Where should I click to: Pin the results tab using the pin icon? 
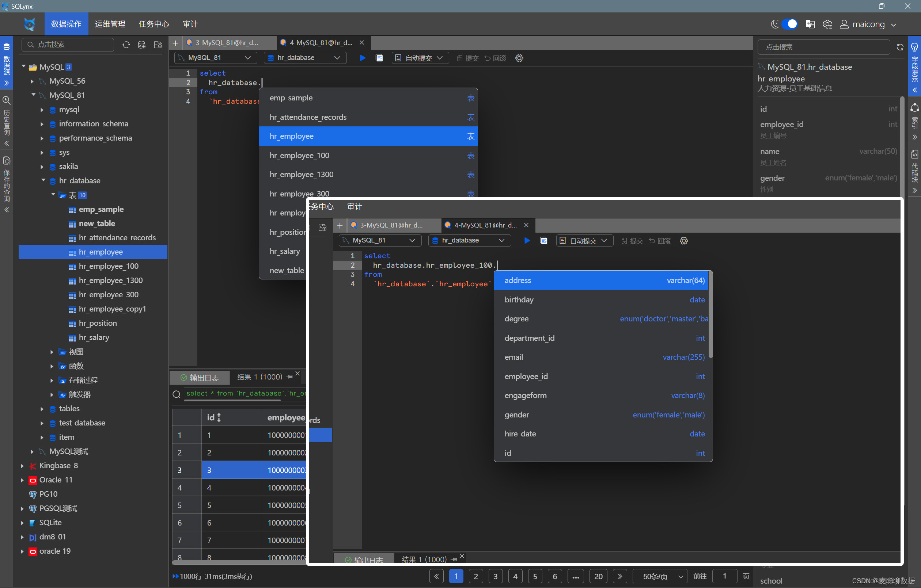[289, 377]
